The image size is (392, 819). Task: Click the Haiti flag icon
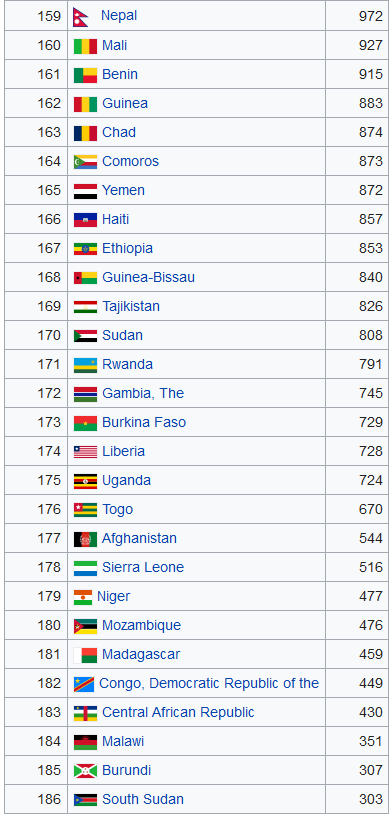pyautogui.click(x=85, y=220)
